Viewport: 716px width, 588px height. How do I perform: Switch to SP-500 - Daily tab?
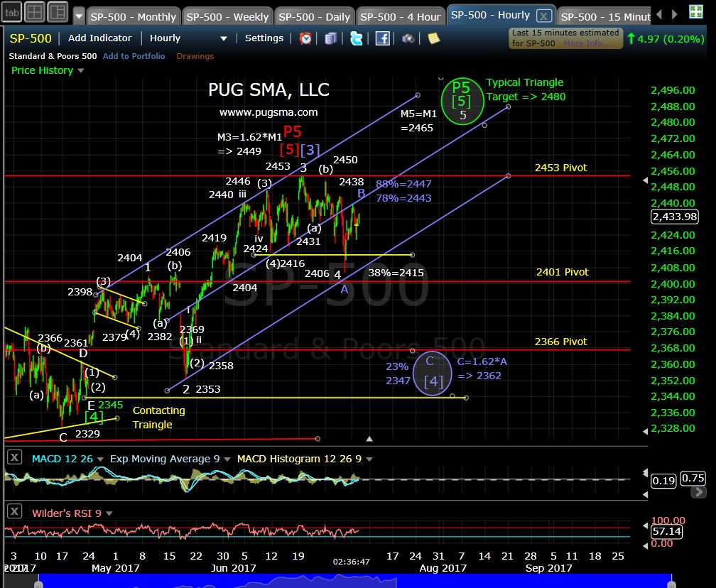pos(314,17)
